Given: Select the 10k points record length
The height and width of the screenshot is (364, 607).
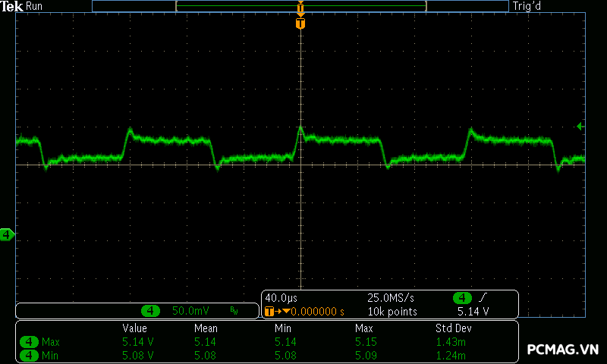Looking at the screenshot, I should 392,312.
